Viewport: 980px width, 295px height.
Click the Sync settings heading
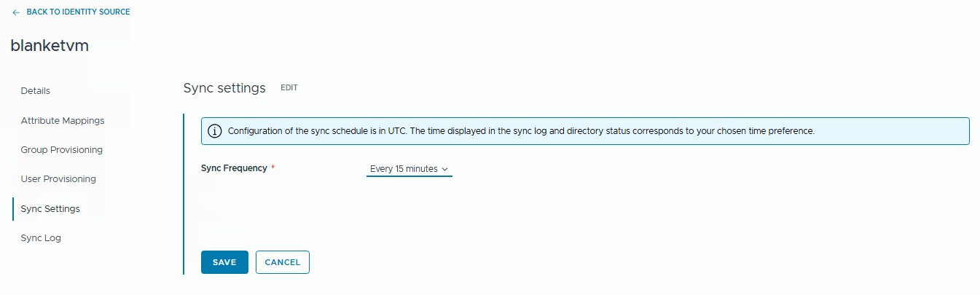point(224,88)
